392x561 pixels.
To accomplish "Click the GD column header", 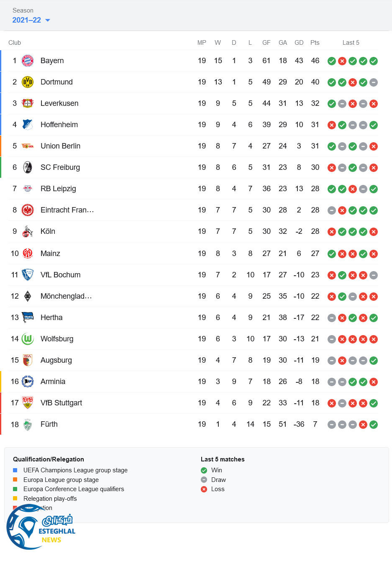I will point(299,43).
